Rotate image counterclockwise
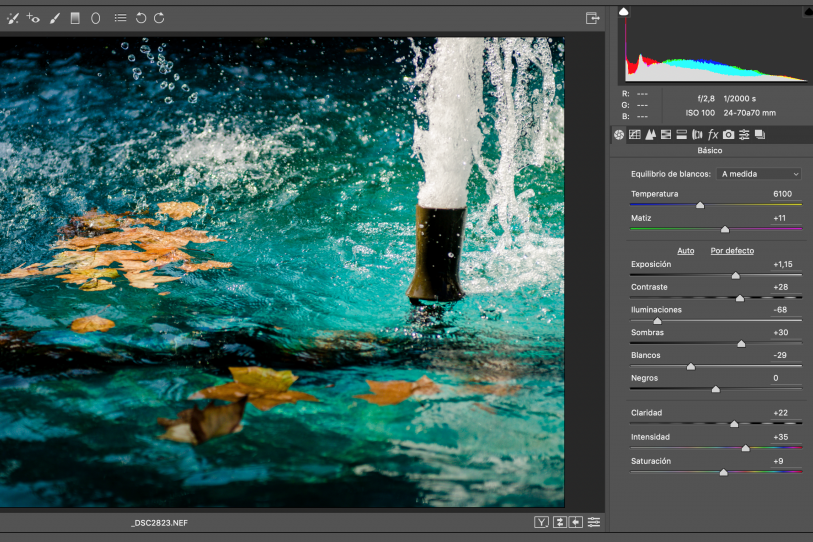 point(141,18)
